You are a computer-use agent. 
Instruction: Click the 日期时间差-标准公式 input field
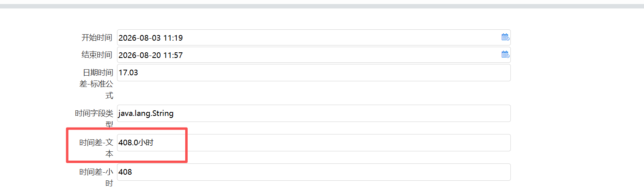[314, 72]
